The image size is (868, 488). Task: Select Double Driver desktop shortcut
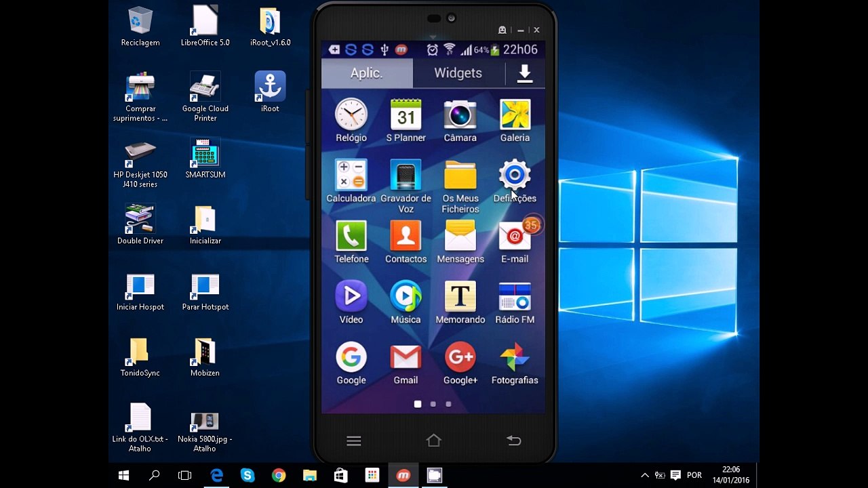point(140,225)
